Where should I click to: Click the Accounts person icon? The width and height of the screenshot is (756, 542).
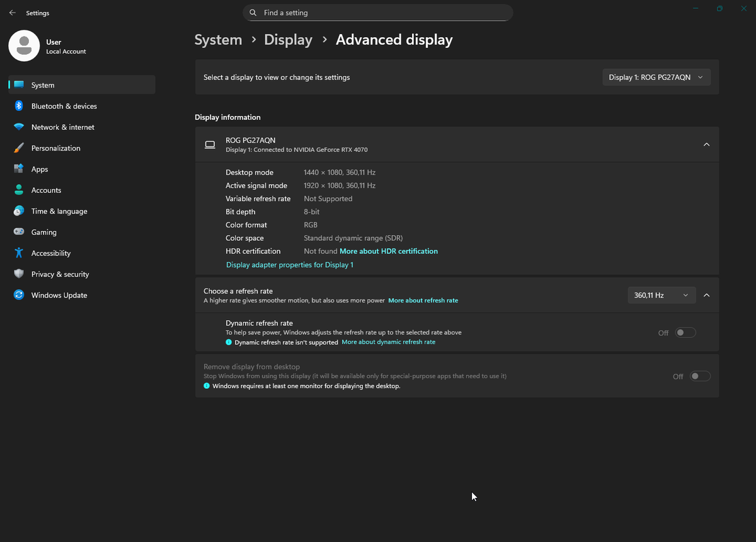[19, 190]
